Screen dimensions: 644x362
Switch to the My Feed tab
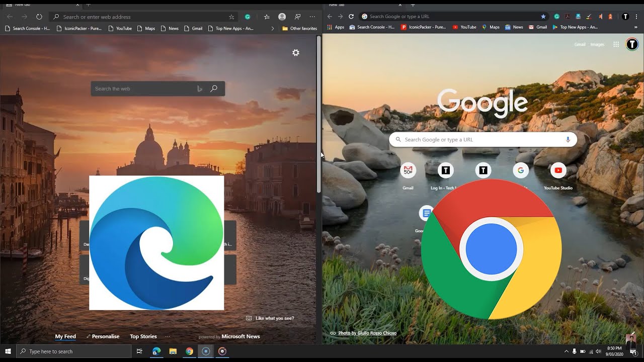click(65, 336)
